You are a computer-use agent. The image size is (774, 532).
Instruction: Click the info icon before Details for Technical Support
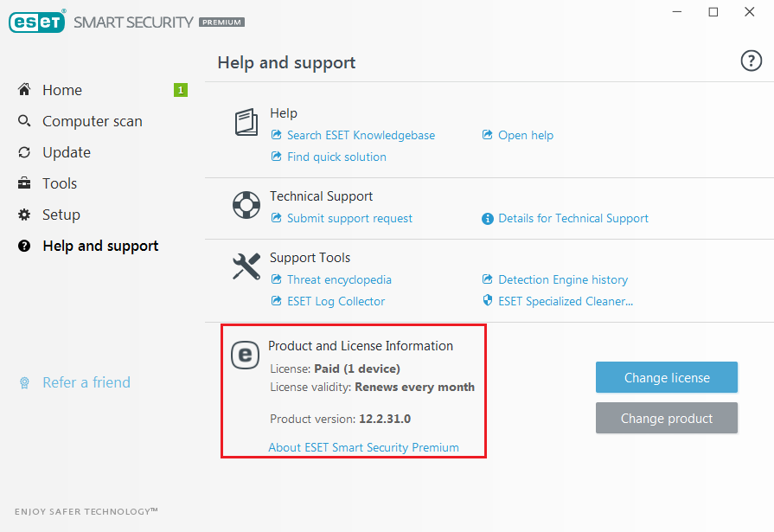(487, 218)
